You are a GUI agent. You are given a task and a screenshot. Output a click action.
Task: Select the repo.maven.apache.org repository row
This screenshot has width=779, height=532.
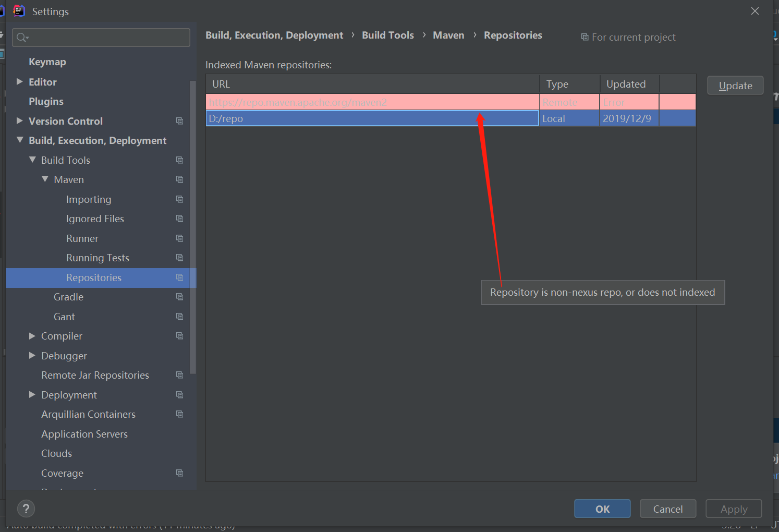[451, 102]
